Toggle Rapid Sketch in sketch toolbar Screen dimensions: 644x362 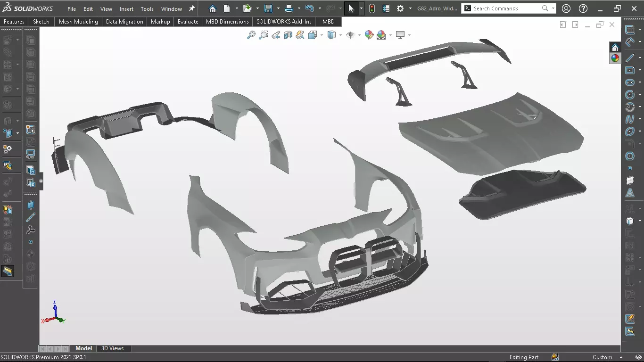point(630,319)
